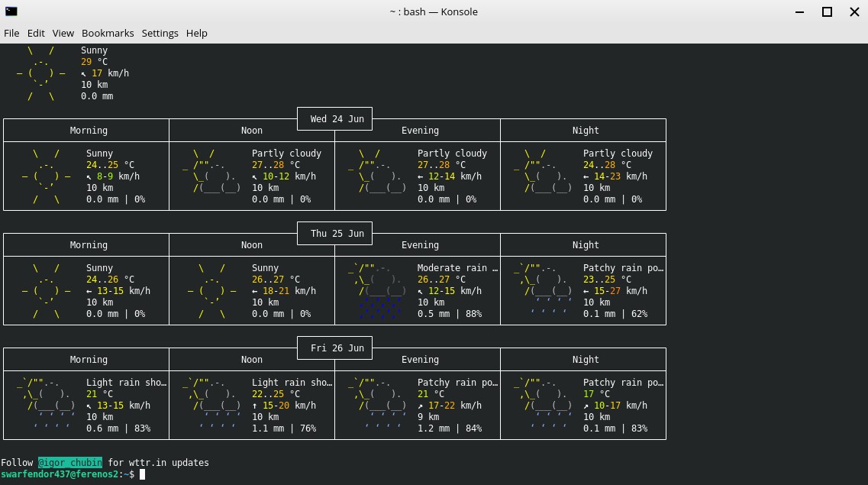Open the Bookmarks menu

click(x=108, y=33)
